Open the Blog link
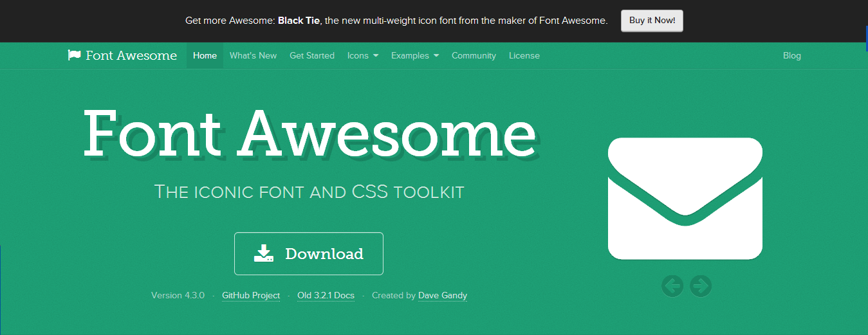868x335 pixels. click(x=792, y=55)
